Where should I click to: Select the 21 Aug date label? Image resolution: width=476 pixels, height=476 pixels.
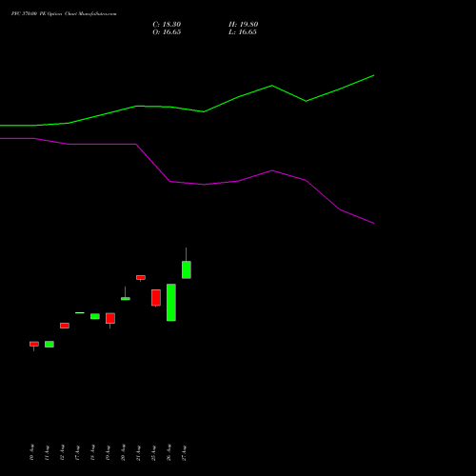point(138,452)
